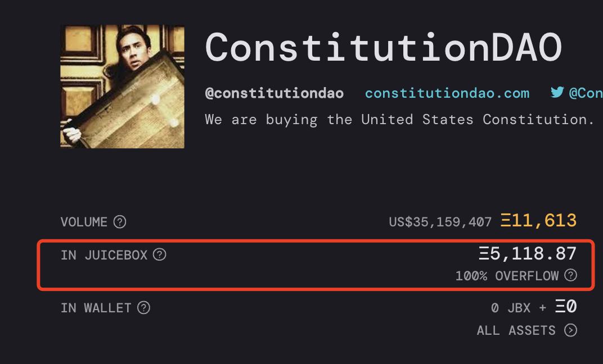Click the Ξ5,118.87 Juicebox balance
603x364 pixels.
(x=528, y=254)
